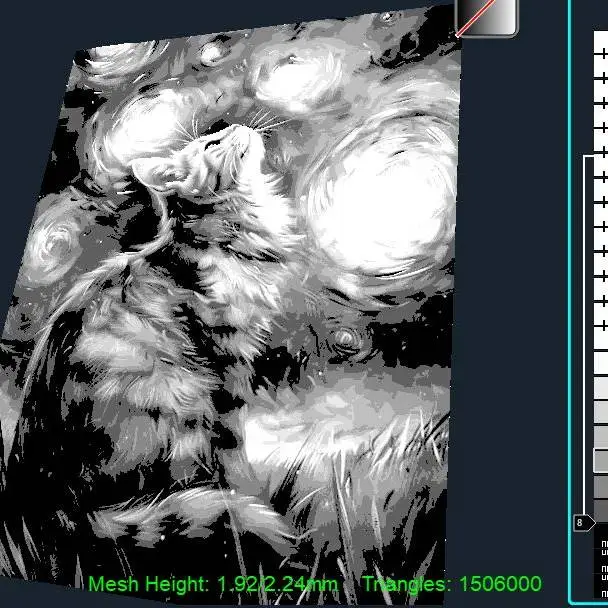Viewport: 608px width, 608px height.
Task: Select the outlined medium-gray layer band
Action: tap(601, 461)
